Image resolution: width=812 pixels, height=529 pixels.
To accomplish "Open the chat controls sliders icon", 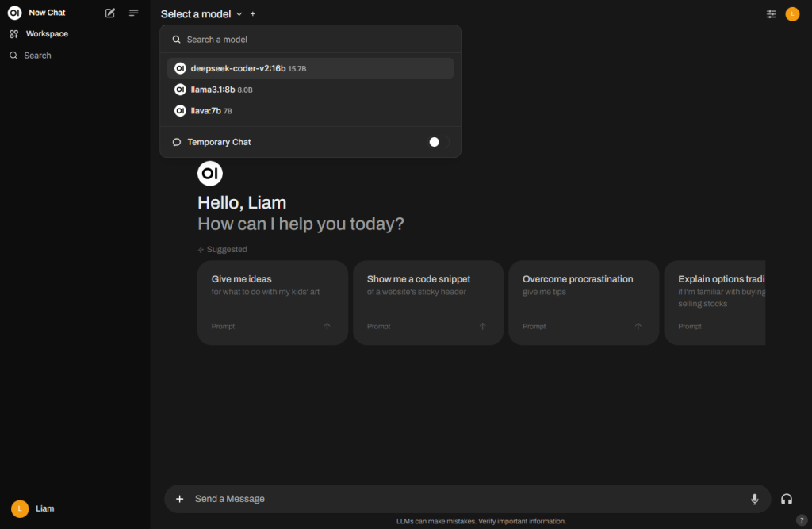I will coord(771,14).
